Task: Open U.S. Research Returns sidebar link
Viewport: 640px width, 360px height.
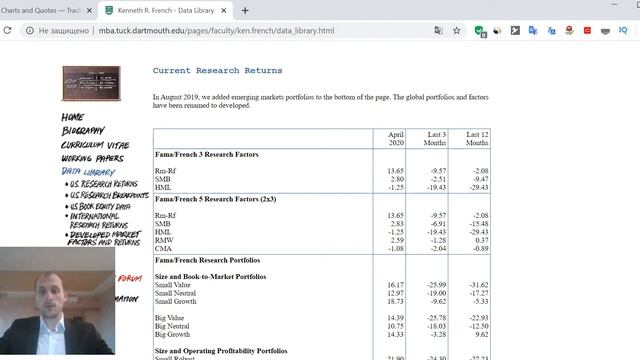Action: click(x=104, y=184)
